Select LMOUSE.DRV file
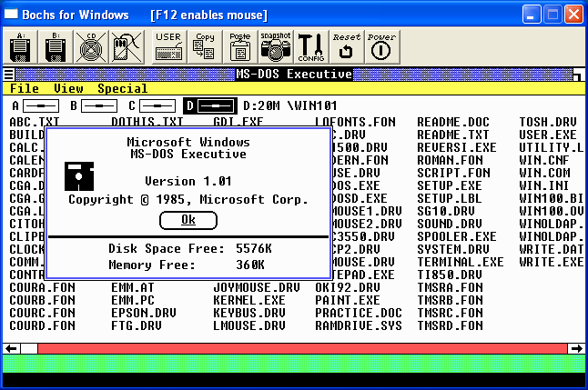Viewport: 588px width, 390px height. (x=249, y=326)
